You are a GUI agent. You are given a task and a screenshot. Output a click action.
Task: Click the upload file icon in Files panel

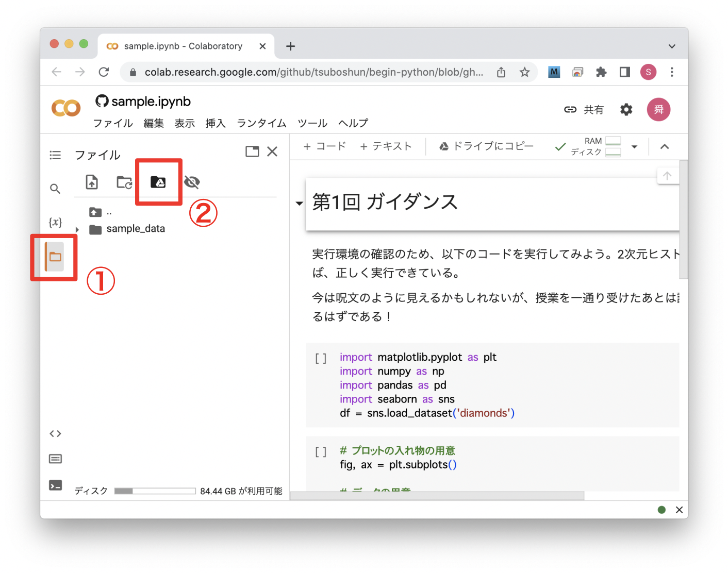92,182
